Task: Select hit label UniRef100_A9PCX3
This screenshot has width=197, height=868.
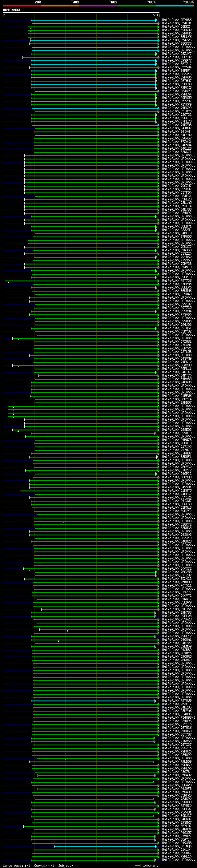Action: pyautogui.click(x=176, y=88)
